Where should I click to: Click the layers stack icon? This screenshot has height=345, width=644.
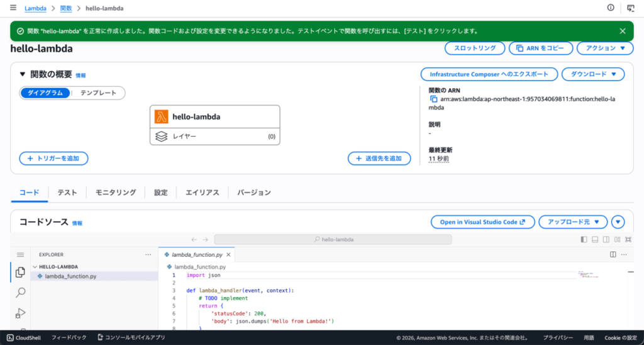click(162, 137)
